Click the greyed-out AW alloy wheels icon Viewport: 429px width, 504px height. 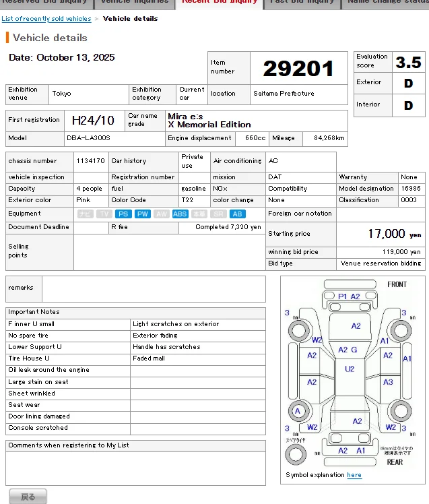click(x=162, y=214)
